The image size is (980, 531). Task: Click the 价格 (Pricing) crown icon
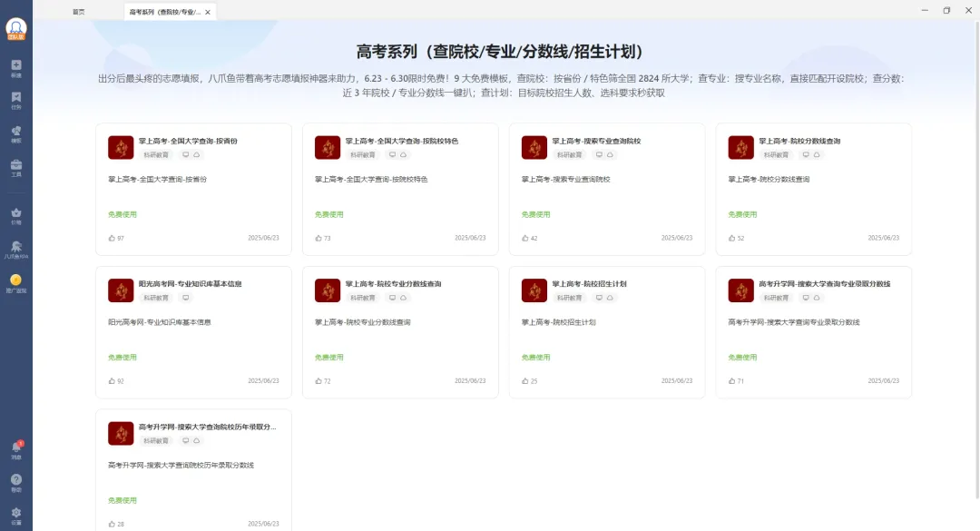click(x=16, y=214)
